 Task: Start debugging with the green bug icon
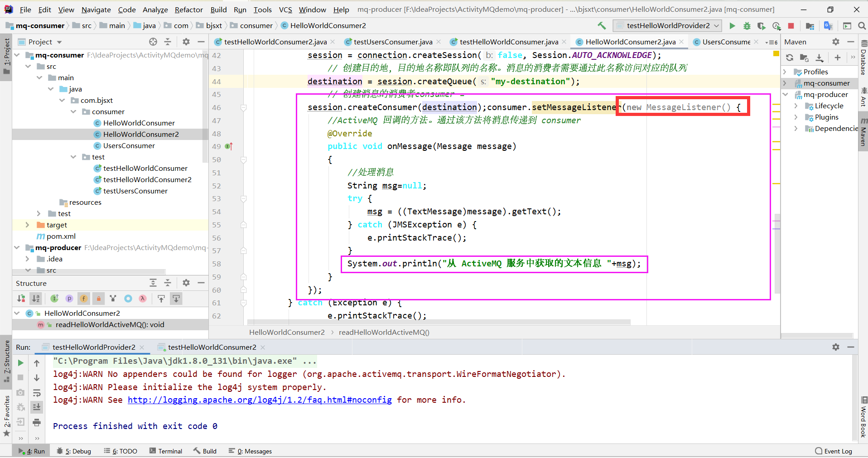click(x=747, y=26)
